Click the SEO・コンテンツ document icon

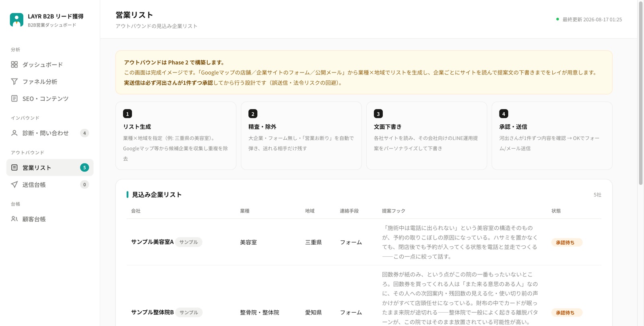(14, 98)
